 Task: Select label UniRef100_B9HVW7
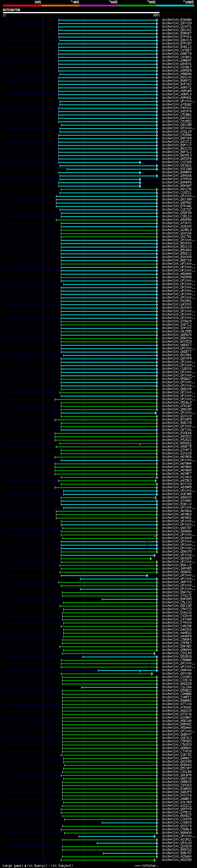[177, 186]
